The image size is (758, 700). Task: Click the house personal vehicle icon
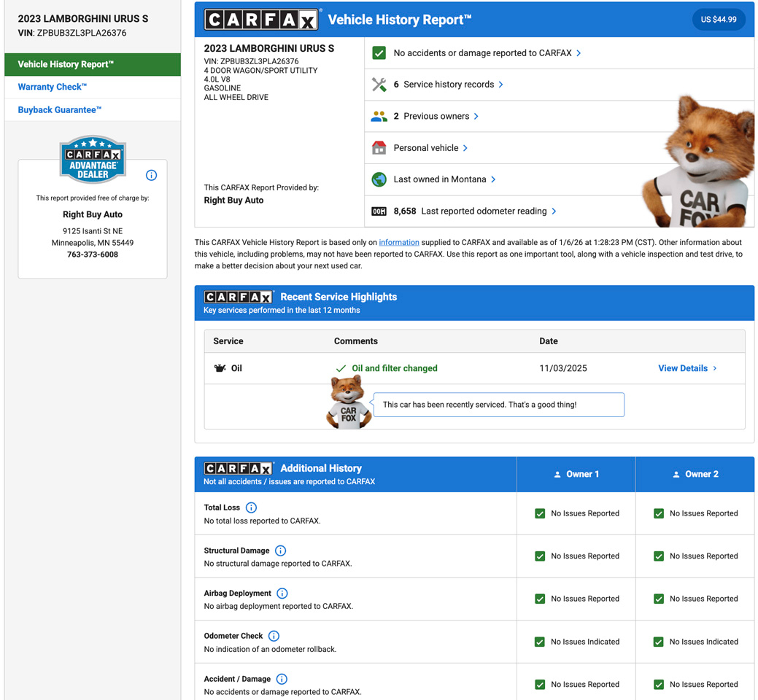coord(379,148)
